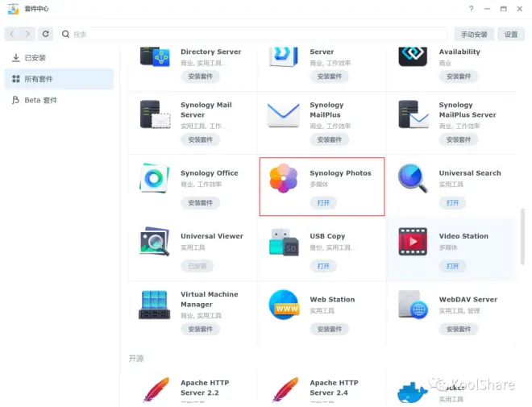Go forward with the right arrow button

[27, 34]
